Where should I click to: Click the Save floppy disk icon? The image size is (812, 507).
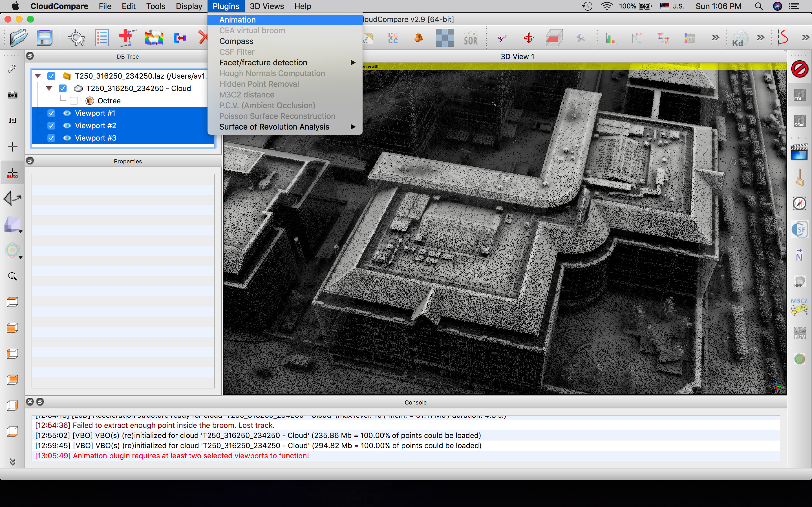(x=44, y=37)
